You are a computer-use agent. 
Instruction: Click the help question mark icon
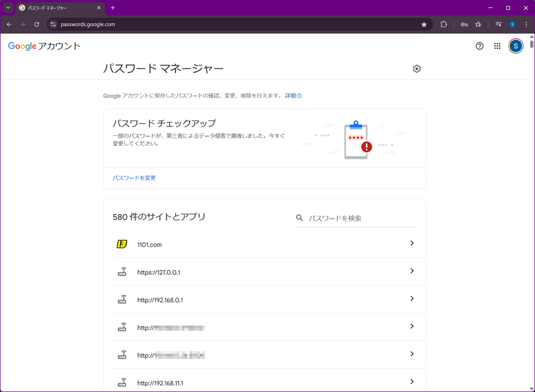pyautogui.click(x=479, y=46)
